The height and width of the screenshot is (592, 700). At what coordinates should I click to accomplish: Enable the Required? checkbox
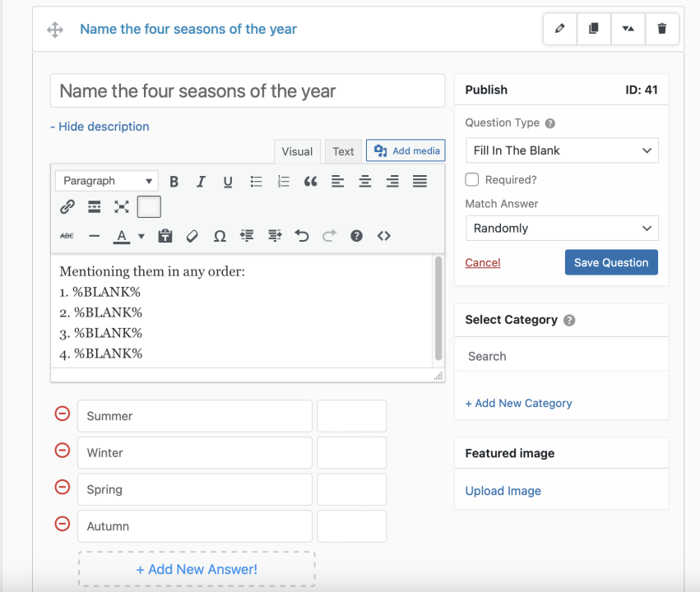click(473, 179)
